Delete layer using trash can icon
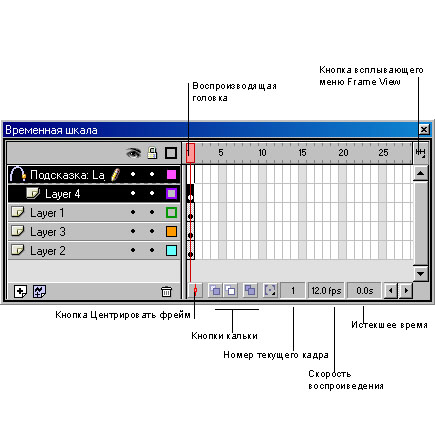Screen dimensions: 435x425 coord(166,291)
